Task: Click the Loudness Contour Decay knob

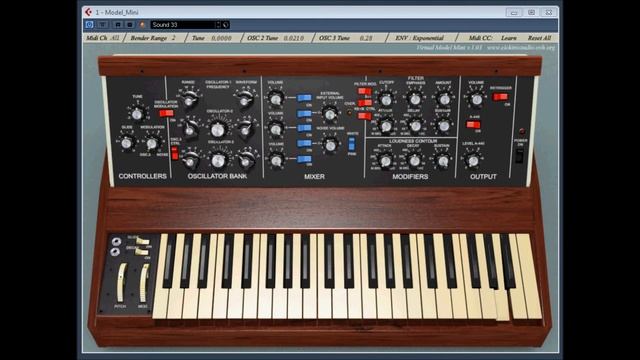Action: [415, 161]
